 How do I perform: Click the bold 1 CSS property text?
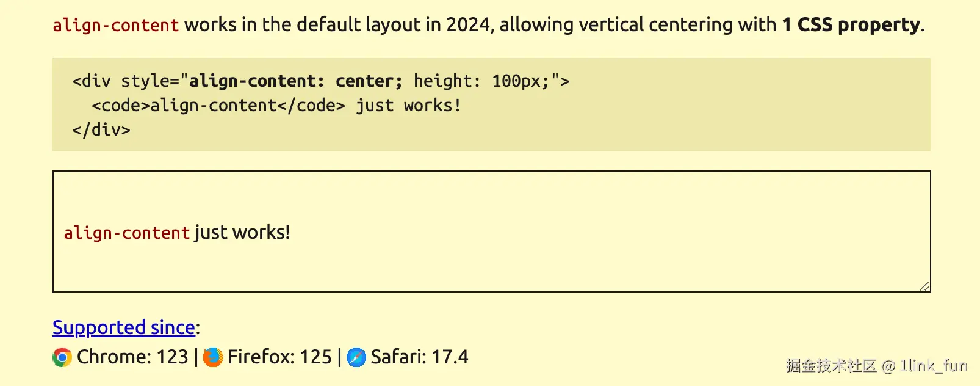coord(851,25)
